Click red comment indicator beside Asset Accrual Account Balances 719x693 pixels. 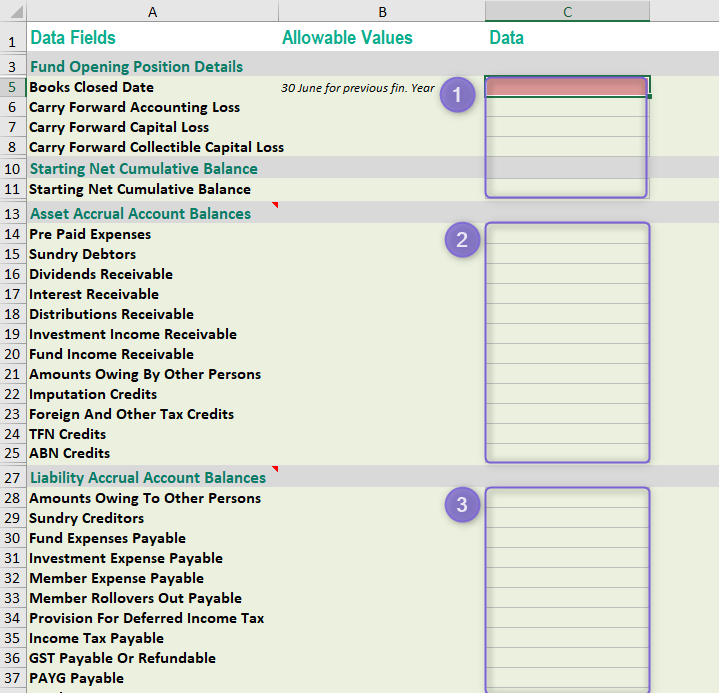point(275,205)
